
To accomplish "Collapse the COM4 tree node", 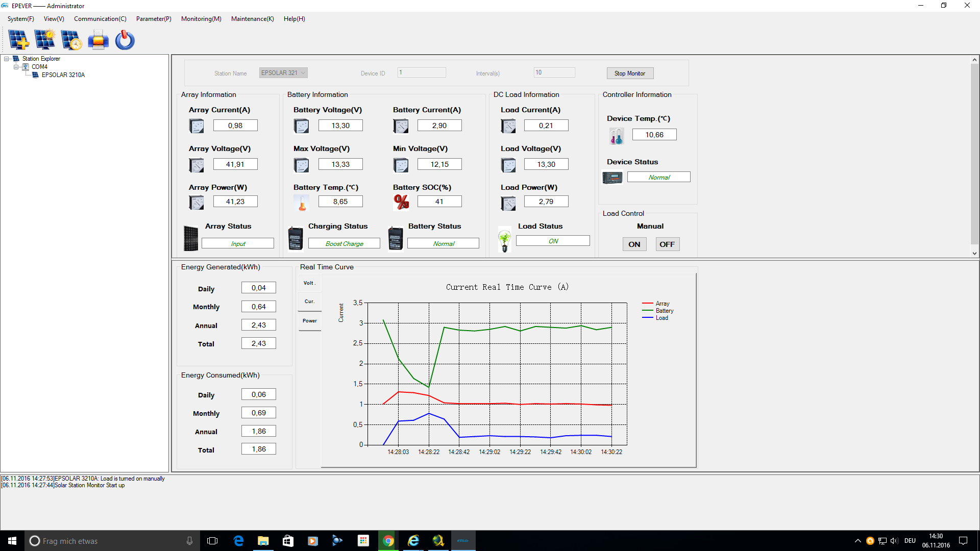I will coord(16,67).
